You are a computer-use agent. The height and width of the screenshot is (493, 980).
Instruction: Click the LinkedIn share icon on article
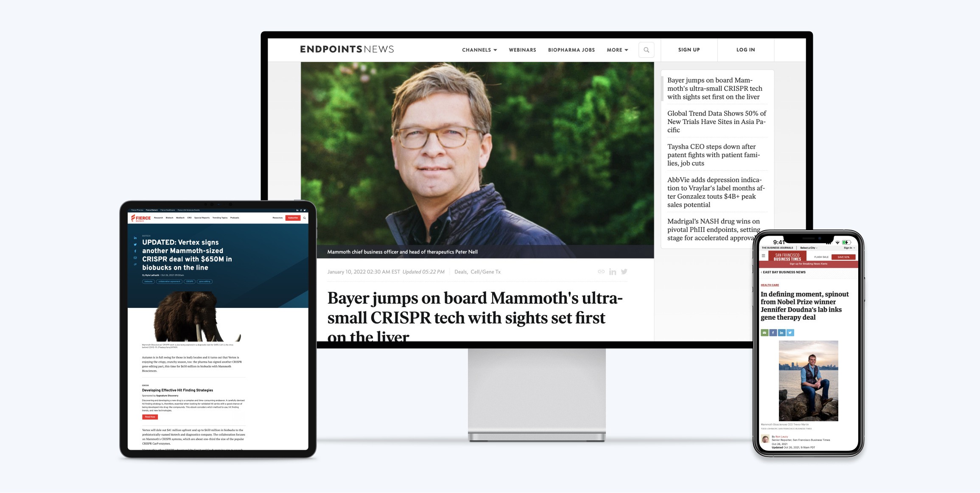tap(613, 271)
